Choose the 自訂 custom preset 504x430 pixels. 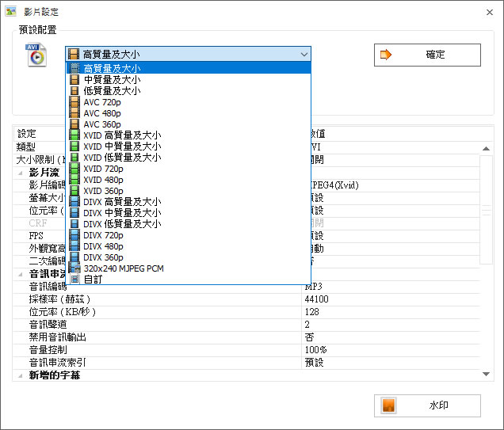tap(189, 279)
